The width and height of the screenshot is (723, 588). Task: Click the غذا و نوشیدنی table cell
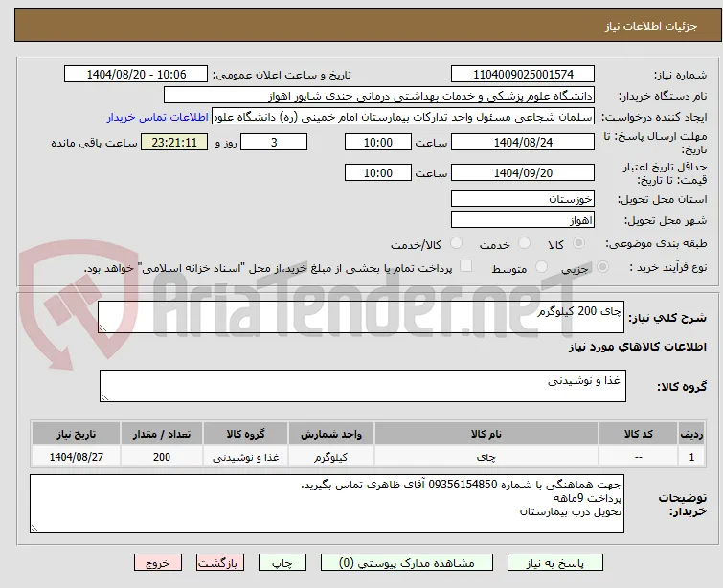coord(245,457)
